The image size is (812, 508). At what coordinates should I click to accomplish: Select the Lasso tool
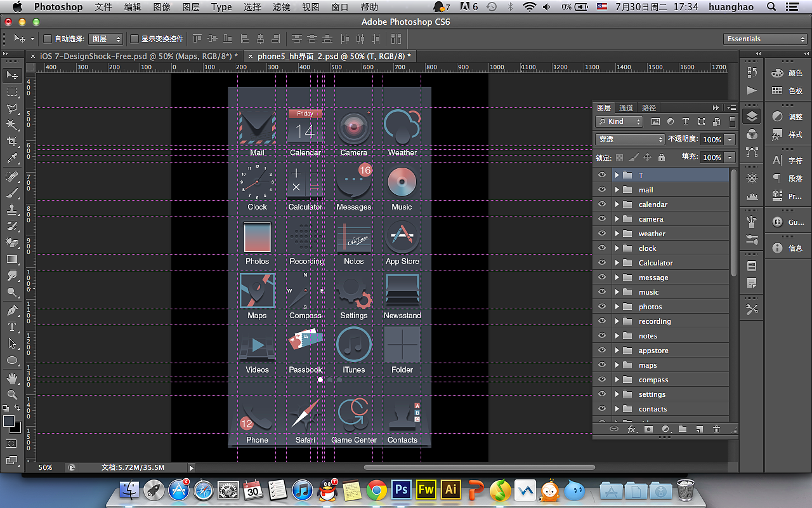pos(12,109)
